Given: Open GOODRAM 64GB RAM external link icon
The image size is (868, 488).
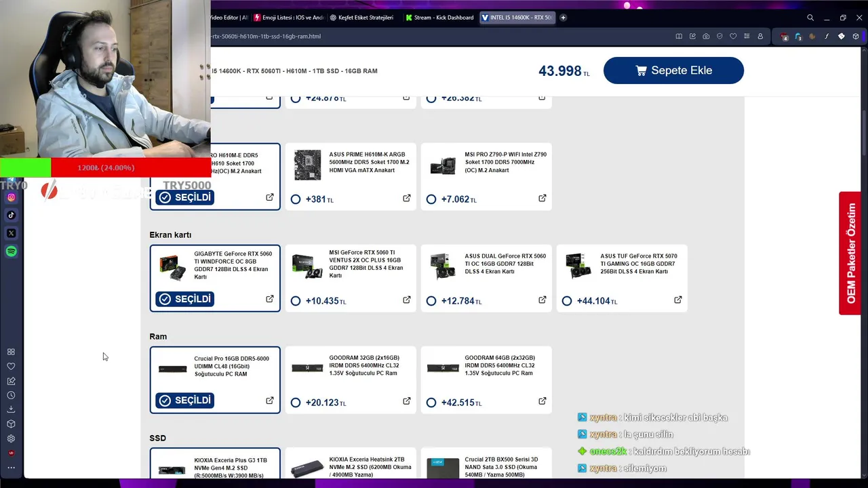Looking at the screenshot, I should tap(542, 401).
